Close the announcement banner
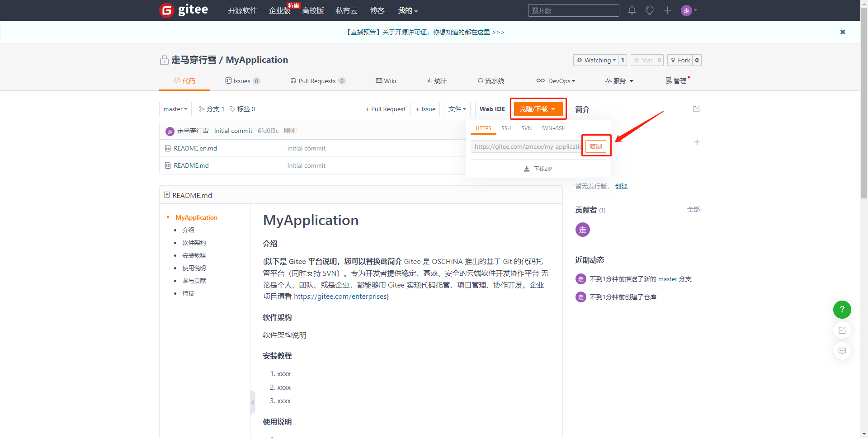Image resolution: width=868 pixels, height=438 pixels. pos(843,32)
